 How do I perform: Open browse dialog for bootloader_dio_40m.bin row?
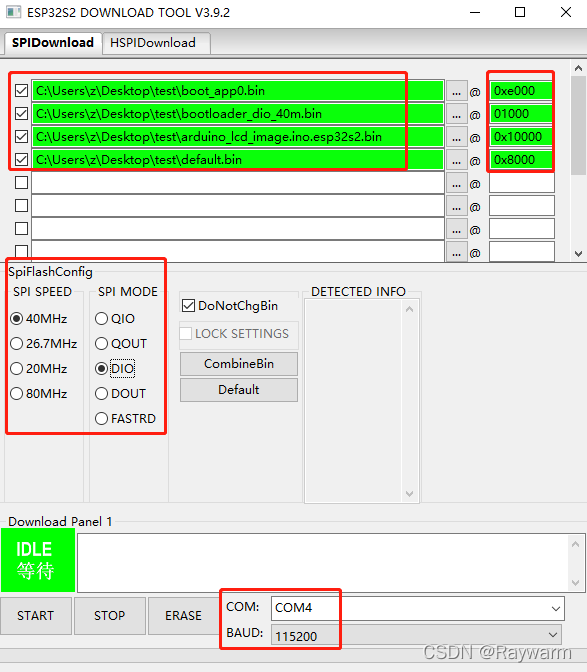[x=456, y=114]
